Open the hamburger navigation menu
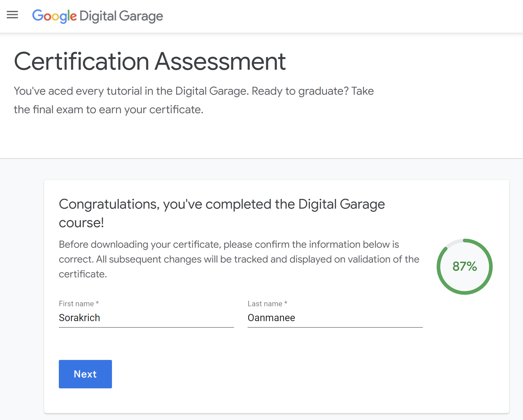This screenshot has width=523, height=420. tap(12, 15)
